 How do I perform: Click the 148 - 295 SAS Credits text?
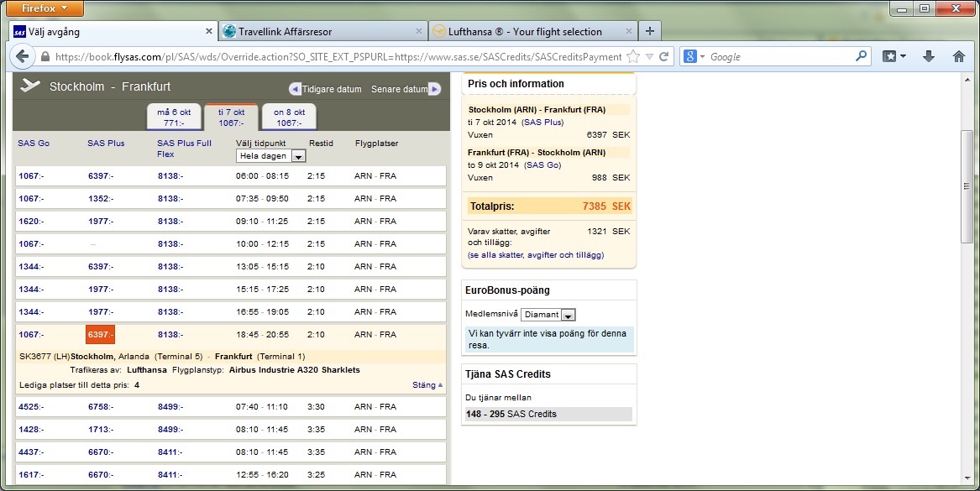[x=511, y=414]
